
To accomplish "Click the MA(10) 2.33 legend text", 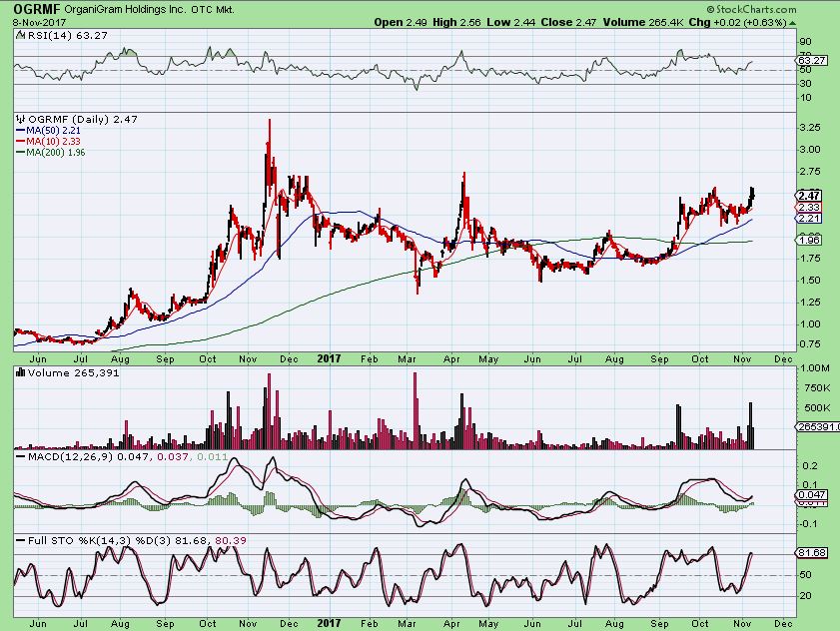I will click(x=54, y=142).
